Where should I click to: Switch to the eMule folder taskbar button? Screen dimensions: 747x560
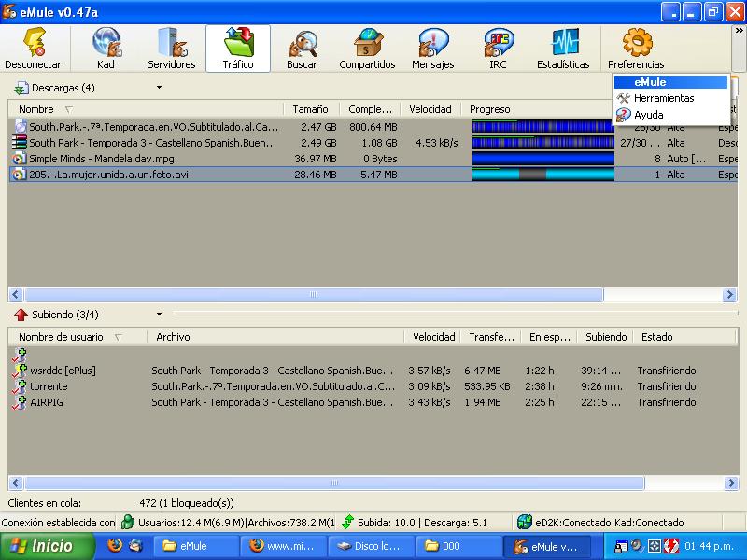(196, 546)
